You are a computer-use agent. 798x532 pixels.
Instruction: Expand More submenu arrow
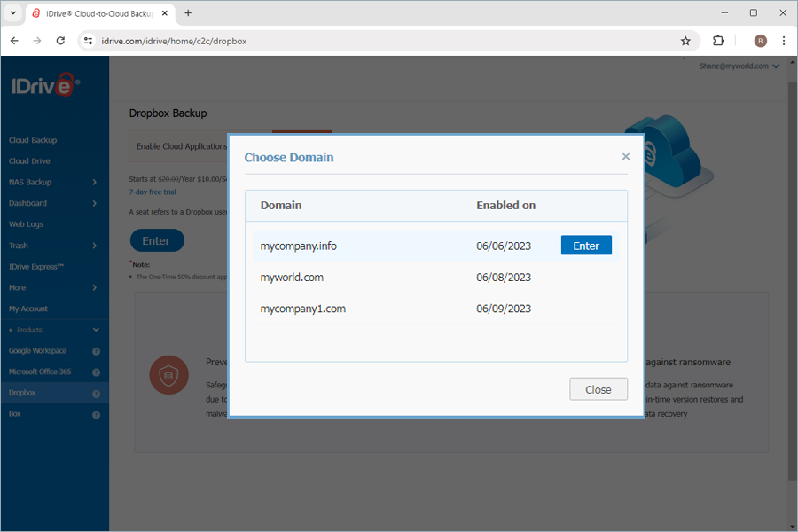[x=95, y=287]
